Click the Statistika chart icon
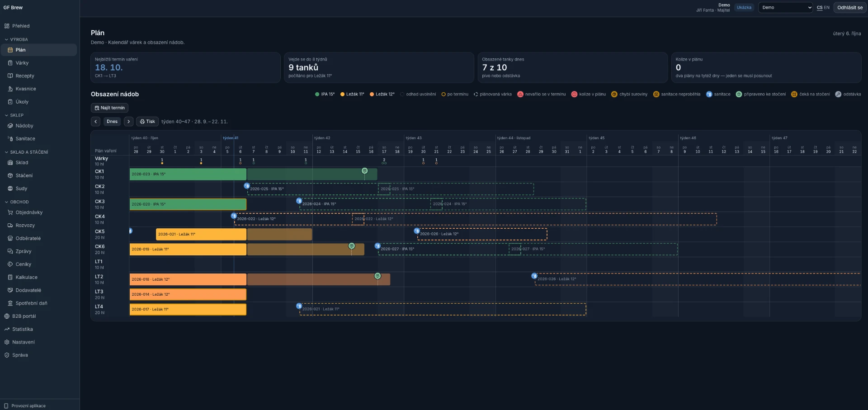868x410 pixels. coord(7,329)
